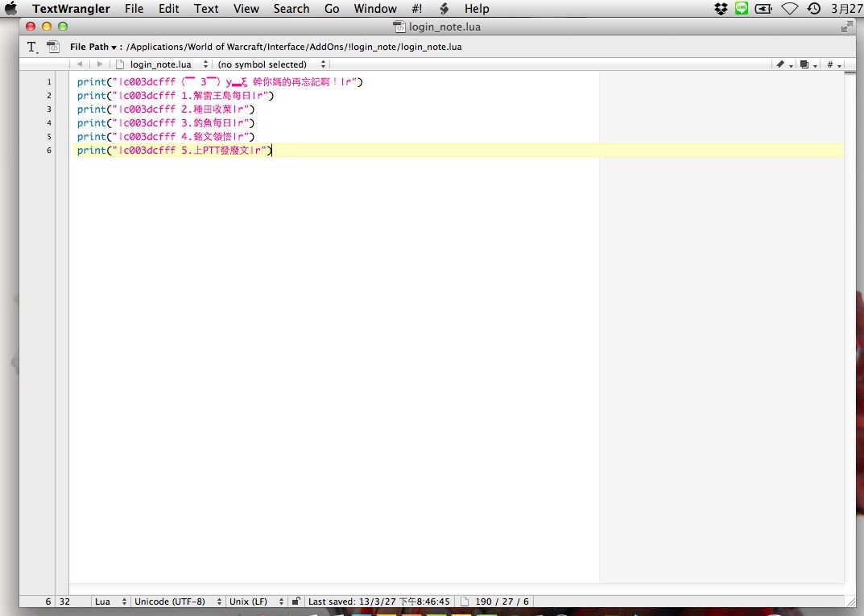Screen dimensions: 864x616
Task: Open the counterpart/includes popup menu
Action: tap(808, 64)
